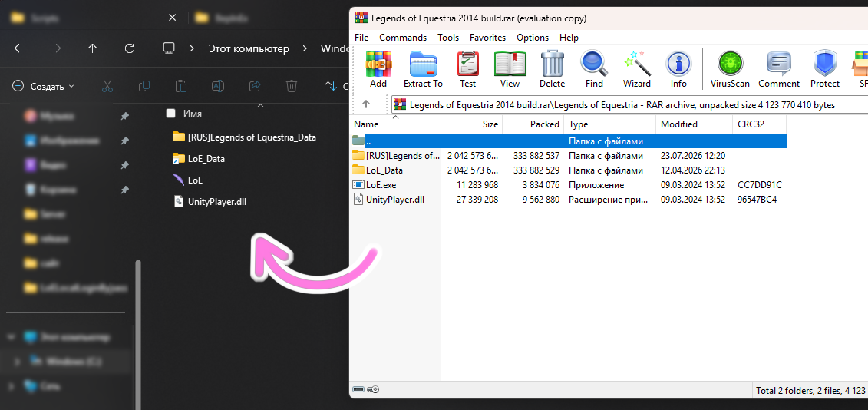The image size is (868, 410).
Task: Click the Сортировать sort icon in Explorer
Action: point(331,86)
